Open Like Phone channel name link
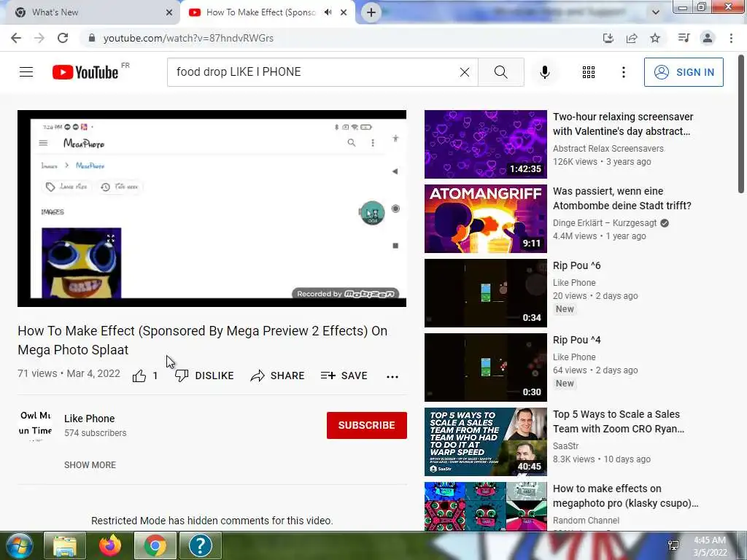This screenshot has height=560, width=747. [x=90, y=419]
